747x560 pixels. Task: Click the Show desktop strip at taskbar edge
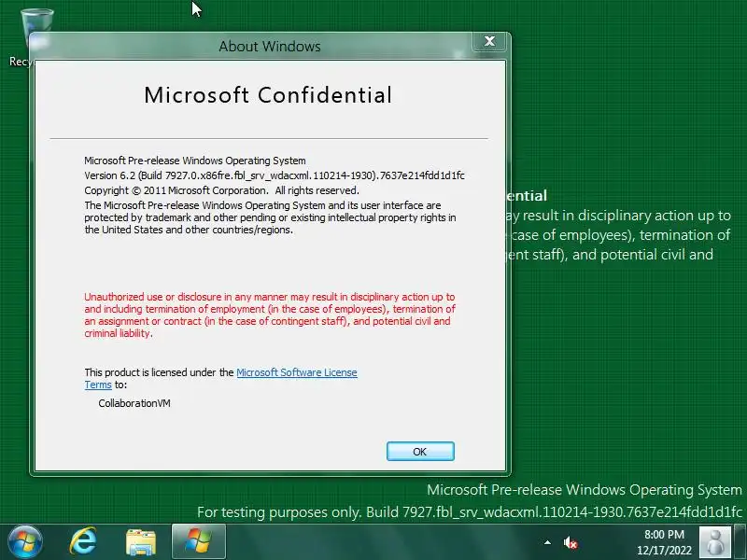tap(740, 542)
